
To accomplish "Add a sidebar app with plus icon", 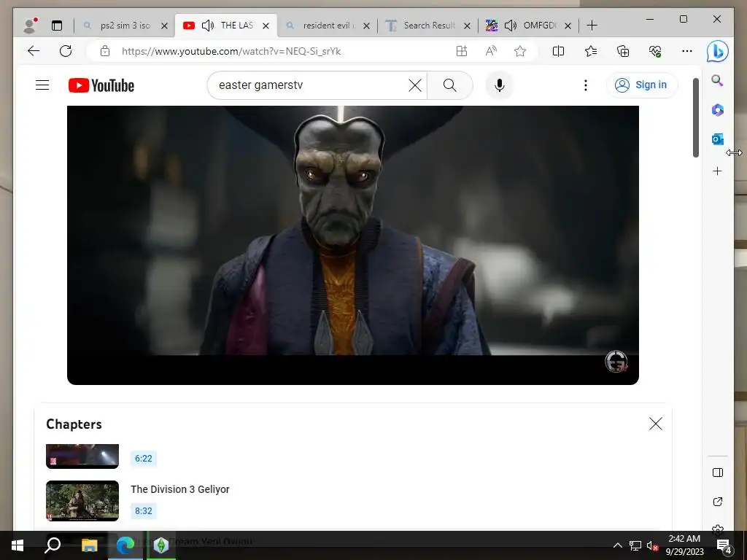I will pos(718,171).
